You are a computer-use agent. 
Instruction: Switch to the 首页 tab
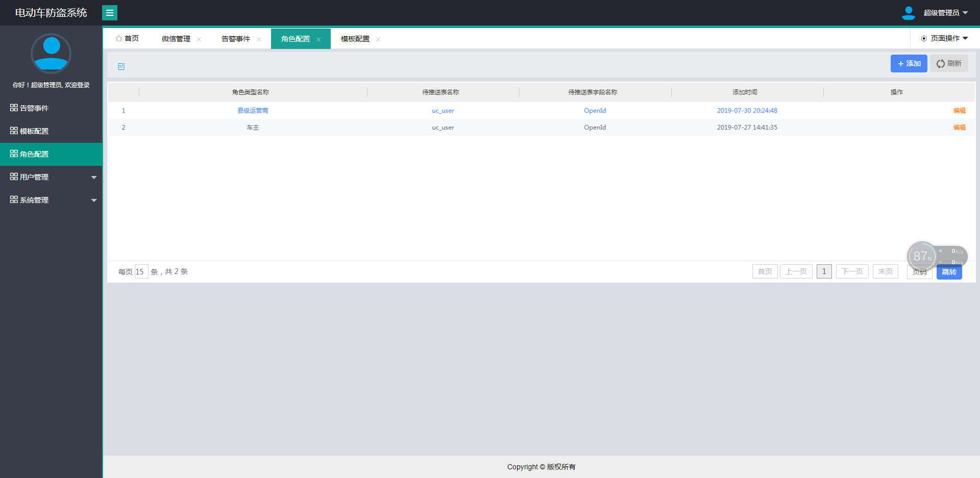[128, 39]
